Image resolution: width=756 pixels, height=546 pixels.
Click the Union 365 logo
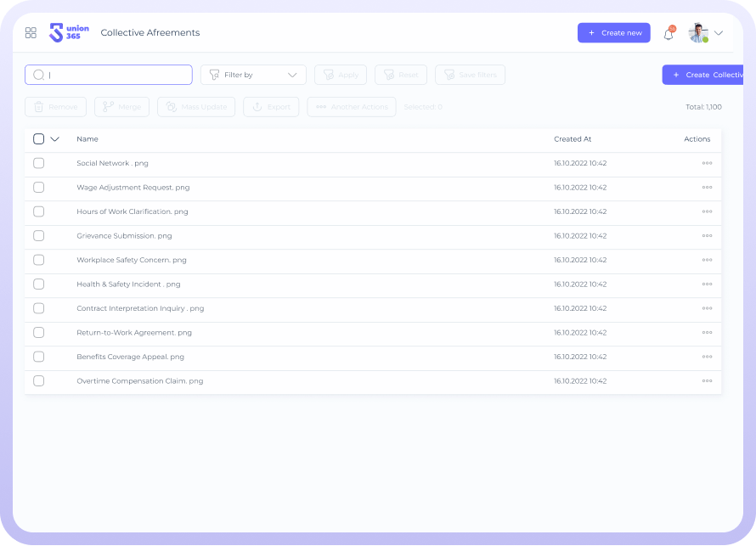tap(69, 33)
